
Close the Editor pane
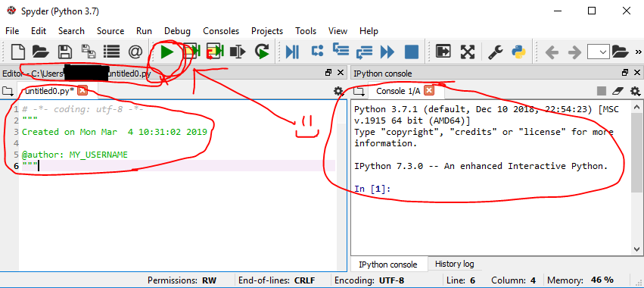[x=341, y=73]
